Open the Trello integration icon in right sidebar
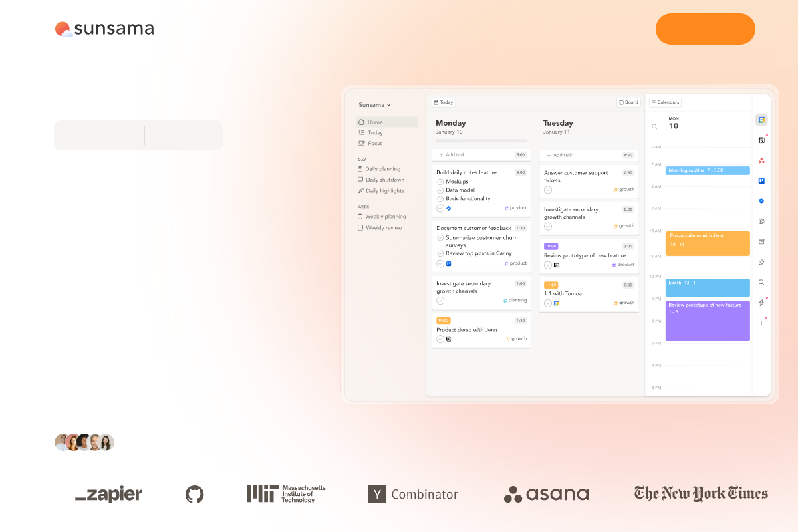 pos(761,180)
